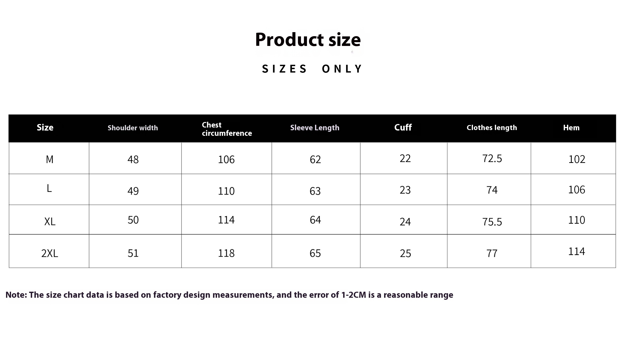Screen dimensions: 623x364
Task: Select the 65 sleeve length value
Action: tap(315, 253)
